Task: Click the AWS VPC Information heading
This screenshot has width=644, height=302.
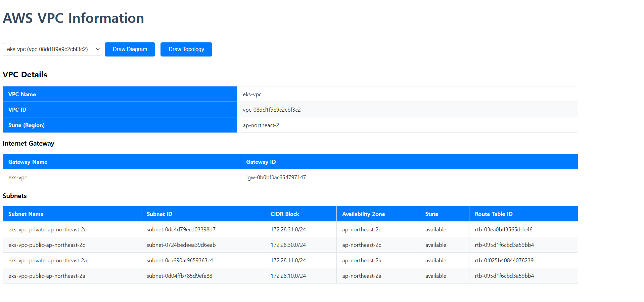Action: point(74,18)
